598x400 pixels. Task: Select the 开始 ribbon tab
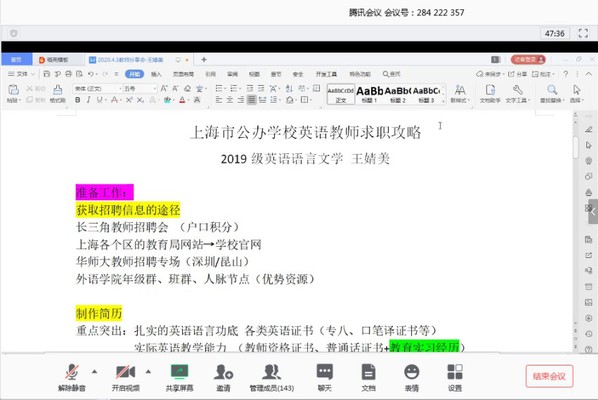pyautogui.click(x=134, y=74)
